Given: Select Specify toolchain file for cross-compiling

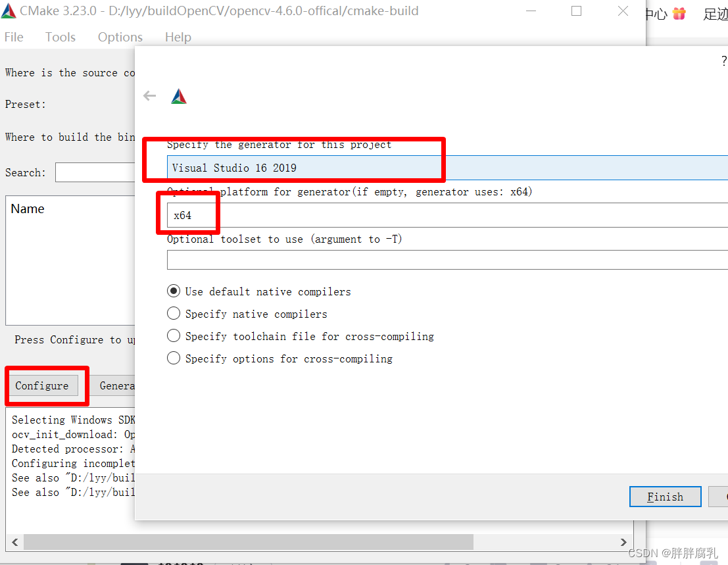Looking at the screenshot, I should click(174, 335).
